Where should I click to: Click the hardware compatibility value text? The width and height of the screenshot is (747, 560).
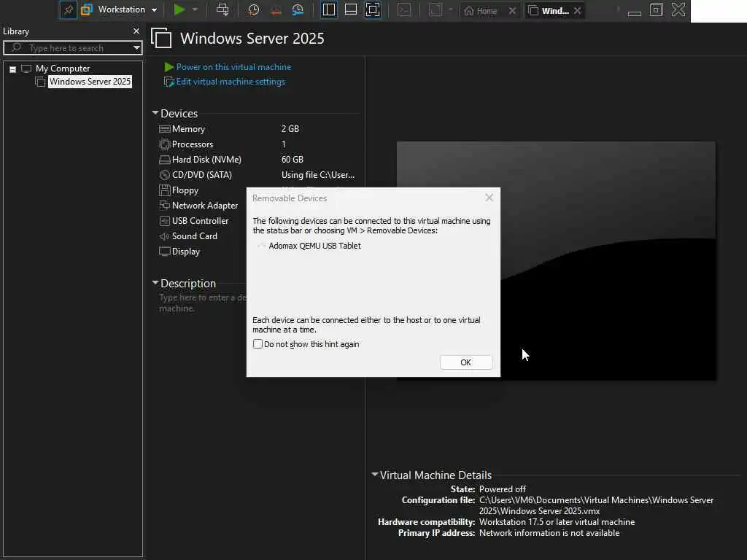pyautogui.click(x=557, y=522)
